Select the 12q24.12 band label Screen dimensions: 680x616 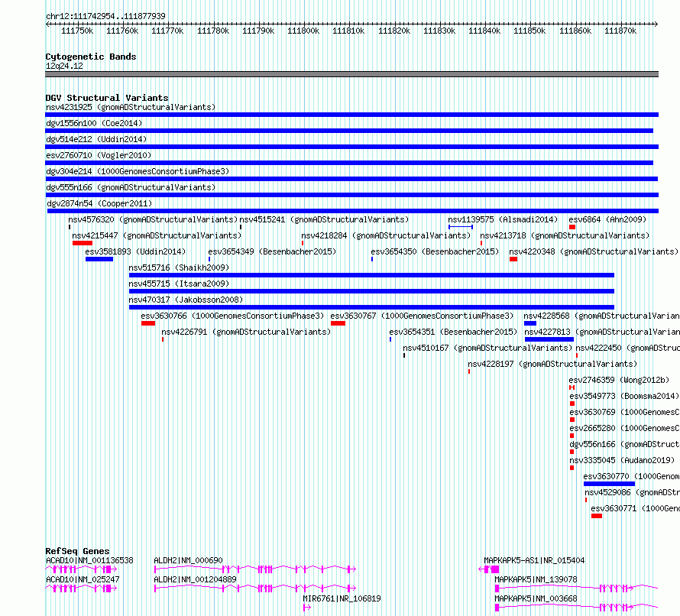pyautogui.click(x=64, y=66)
